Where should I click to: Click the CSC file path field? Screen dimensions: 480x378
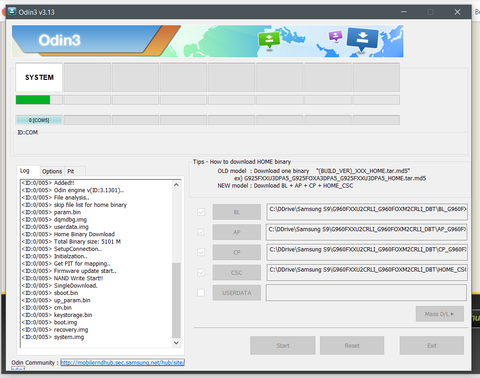367,273
